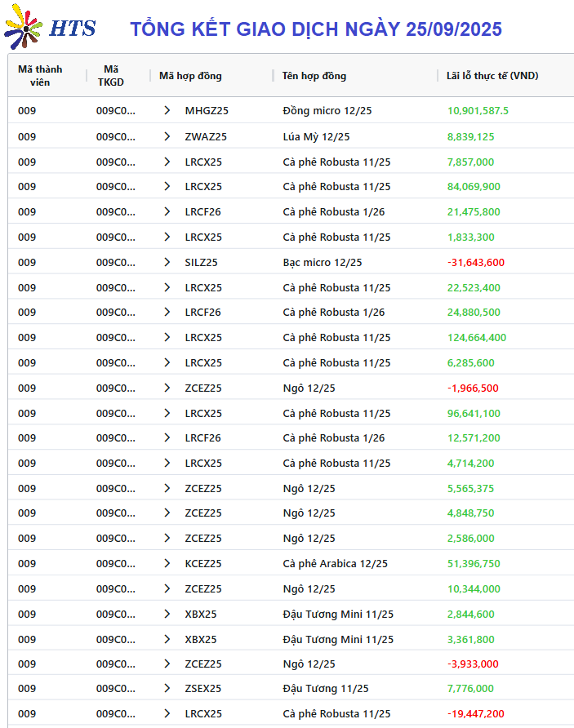Expand the SILZ25 Bạc micro row
574x728 pixels.
(167, 262)
